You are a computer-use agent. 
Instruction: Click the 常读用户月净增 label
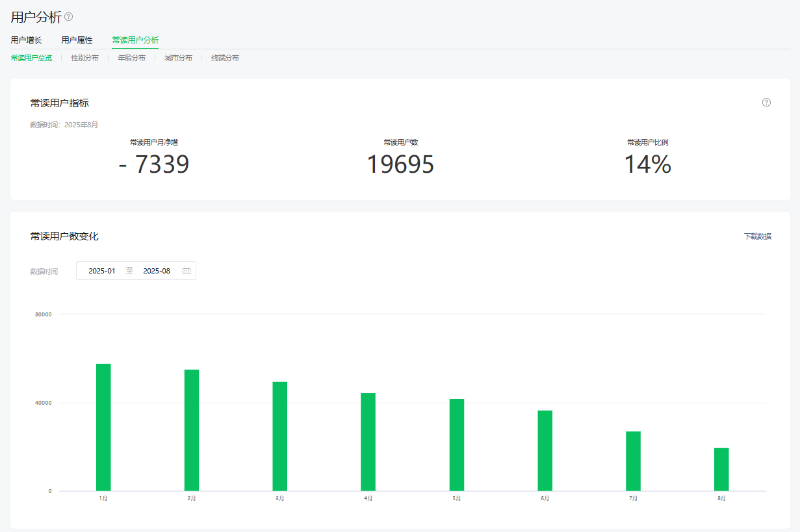[154, 142]
